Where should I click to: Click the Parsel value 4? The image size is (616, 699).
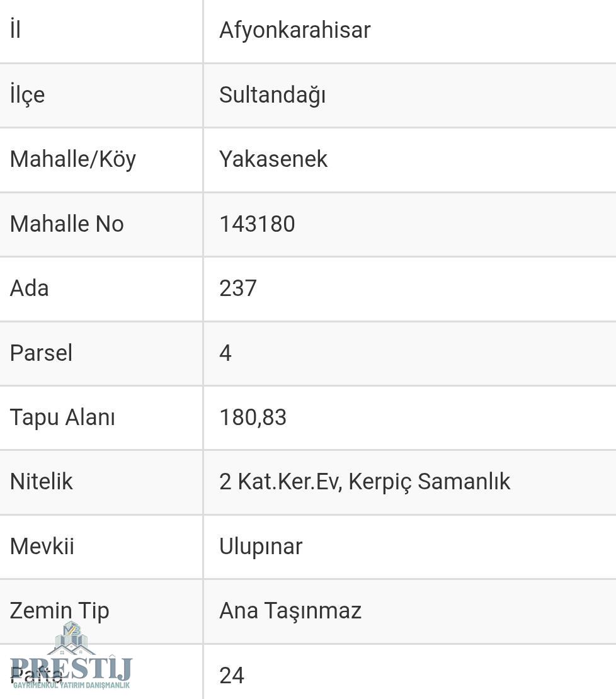click(x=225, y=353)
